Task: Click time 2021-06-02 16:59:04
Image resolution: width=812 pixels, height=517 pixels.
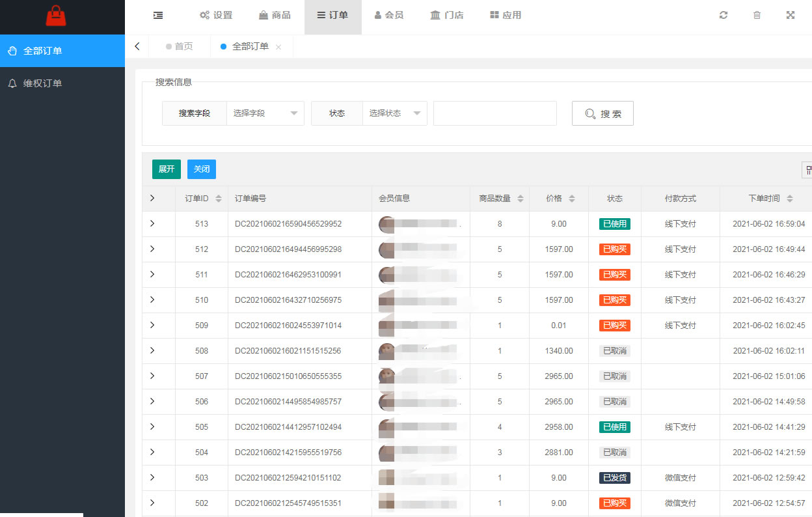Action: click(x=769, y=224)
